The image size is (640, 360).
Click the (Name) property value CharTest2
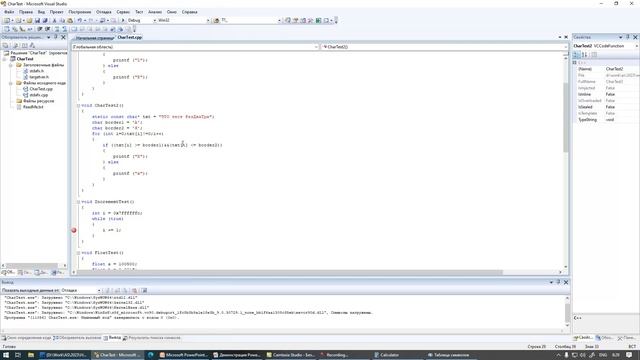click(614, 69)
